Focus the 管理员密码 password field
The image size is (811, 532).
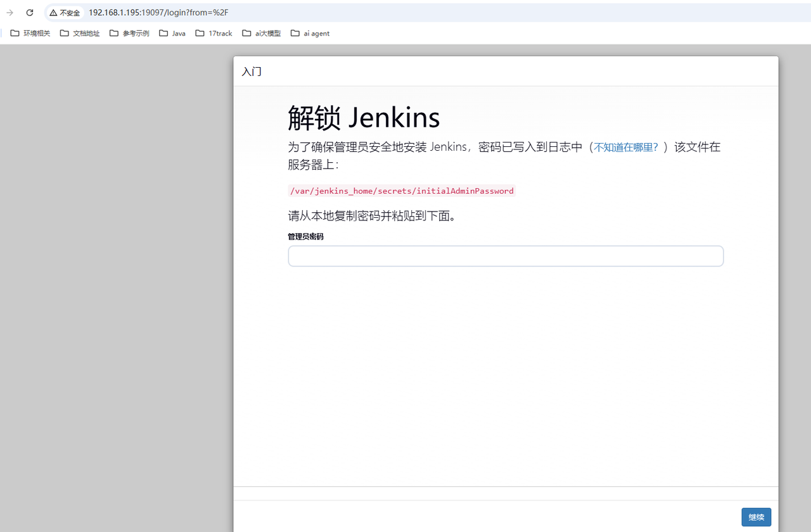(x=506, y=256)
